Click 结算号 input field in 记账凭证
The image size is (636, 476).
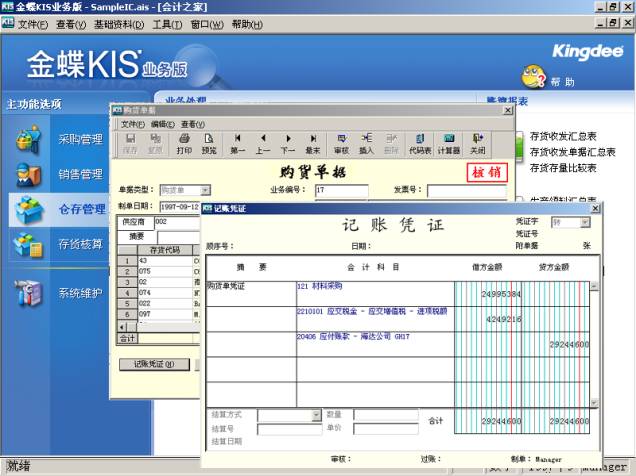(x=290, y=429)
